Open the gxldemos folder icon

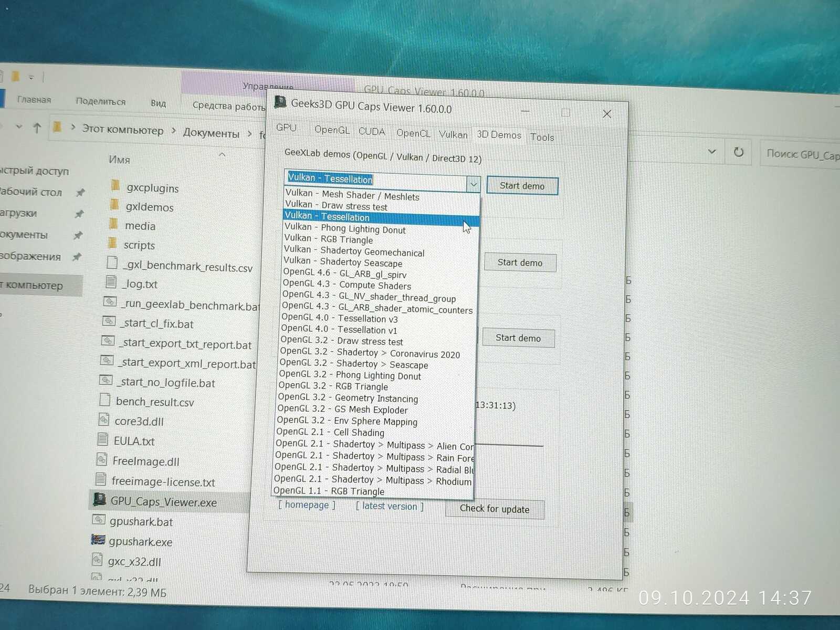click(114, 205)
